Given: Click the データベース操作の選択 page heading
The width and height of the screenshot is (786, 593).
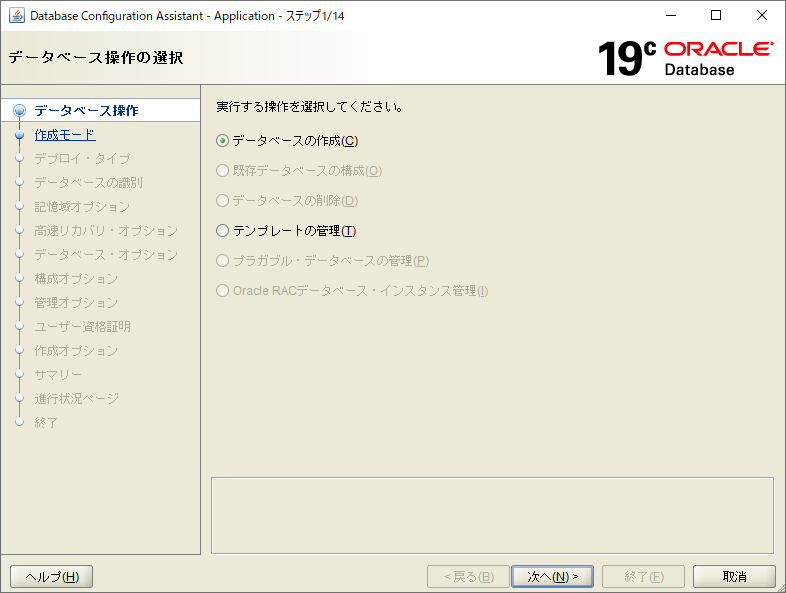Looking at the screenshot, I should (x=96, y=58).
